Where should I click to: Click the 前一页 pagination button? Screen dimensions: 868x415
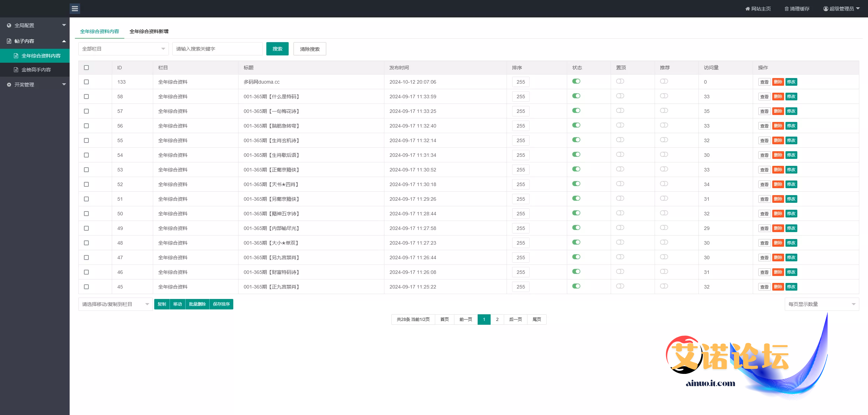(x=466, y=320)
